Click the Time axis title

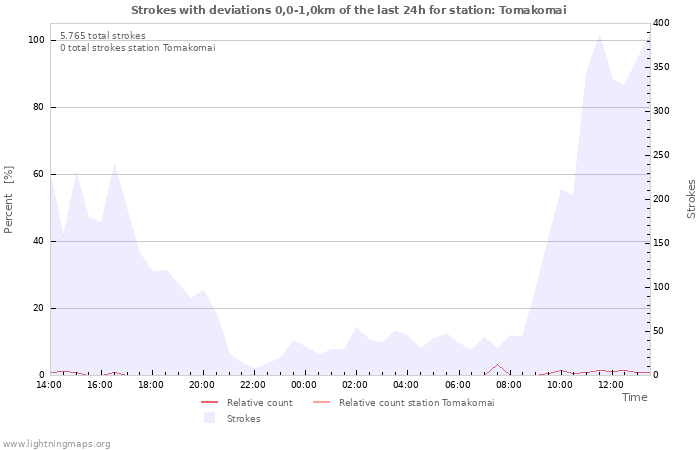(634, 398)
